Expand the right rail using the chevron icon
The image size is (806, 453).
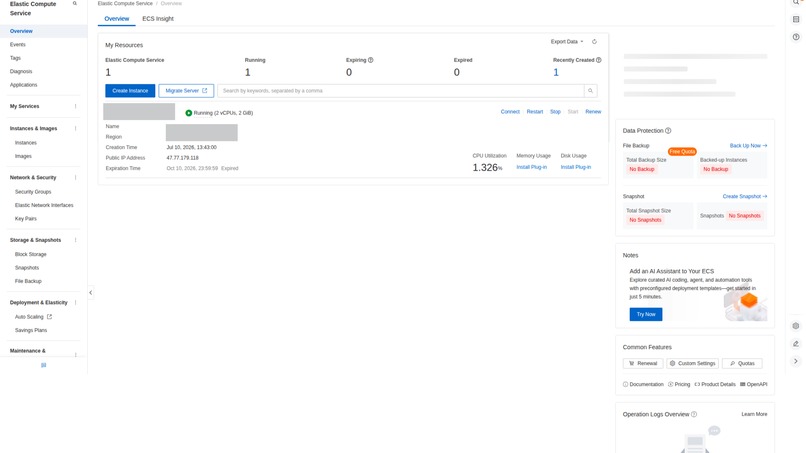point(796,361)
